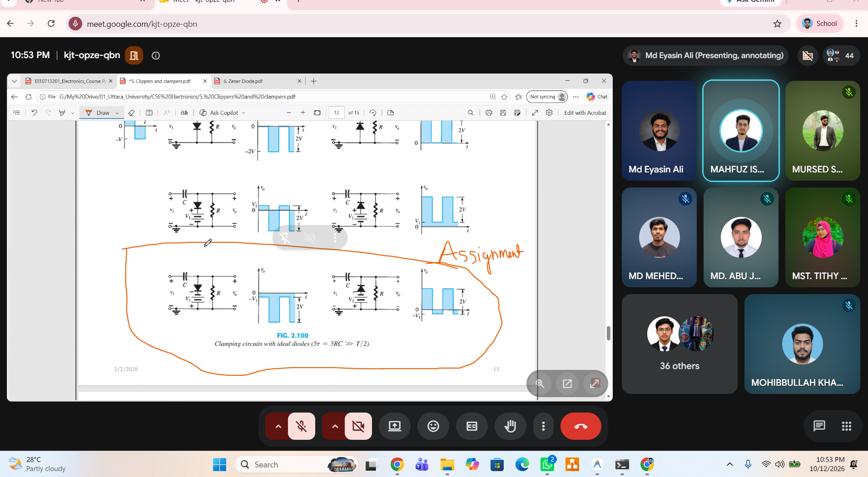Click the PDF zoom out minus button
The image size is (868, 477).
(x=289, y=113)
